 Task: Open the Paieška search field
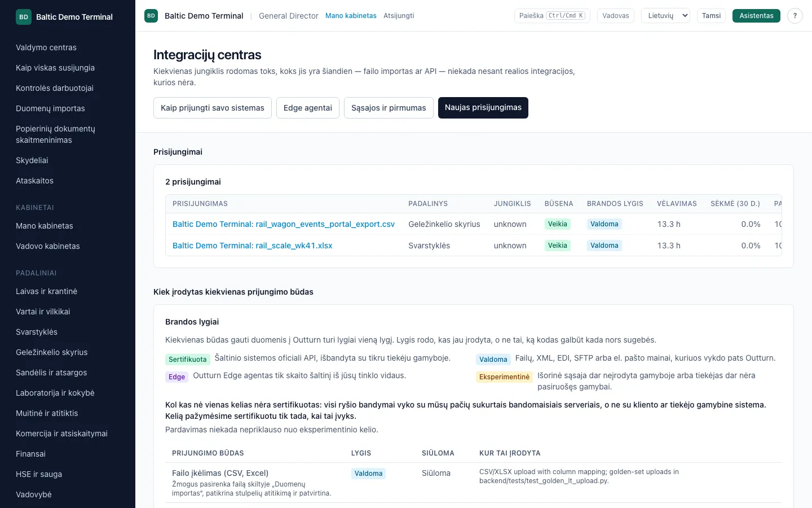point(552,16)
